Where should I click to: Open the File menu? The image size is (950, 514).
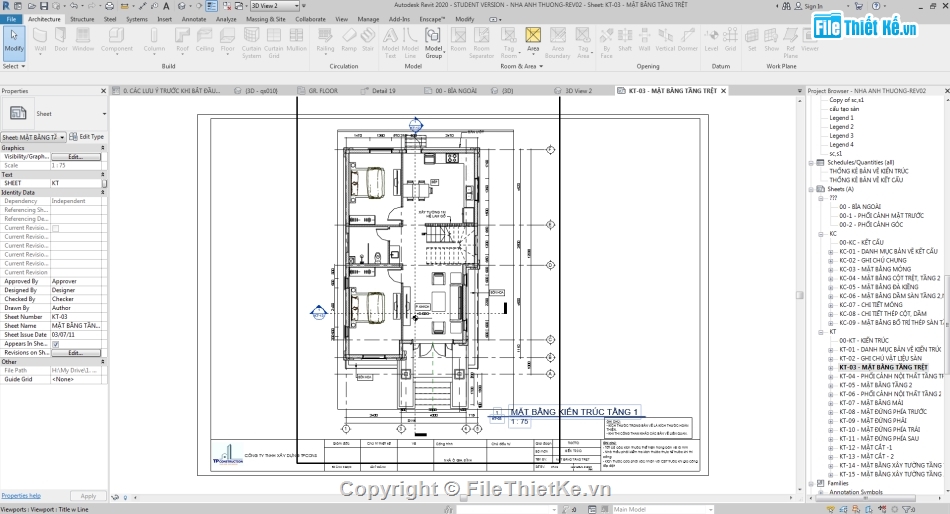(x=12, y=19)
